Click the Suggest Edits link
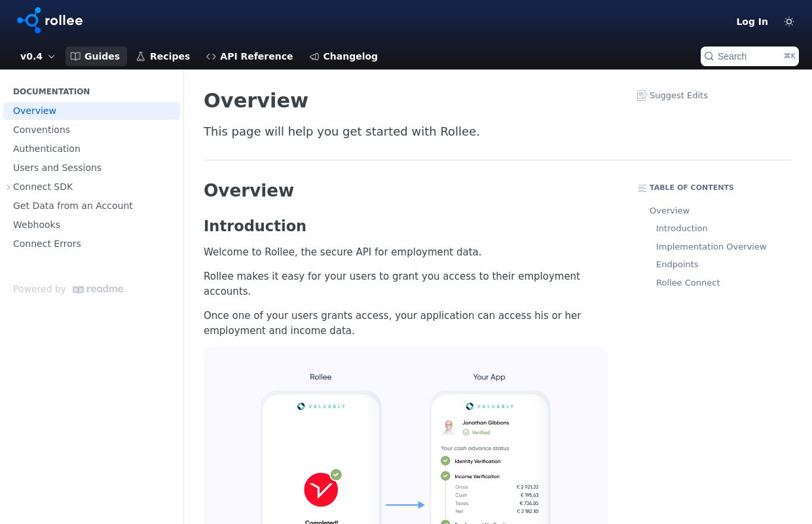 pyautogui.click(x=673, y=96)
